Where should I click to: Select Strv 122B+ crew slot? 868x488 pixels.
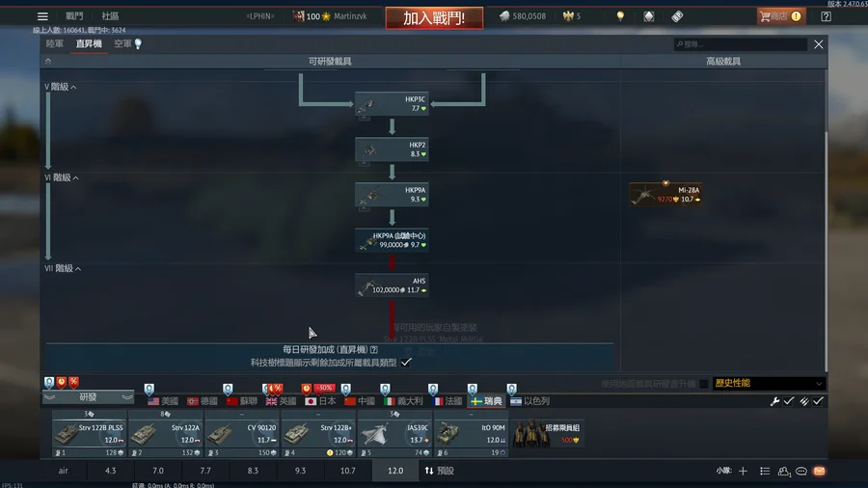(x=319, y=434)
